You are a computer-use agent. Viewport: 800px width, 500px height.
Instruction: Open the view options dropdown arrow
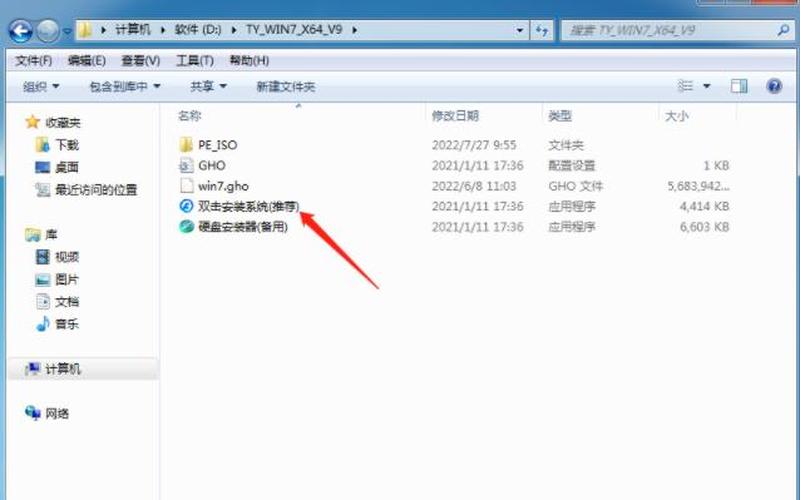point(707,86)
